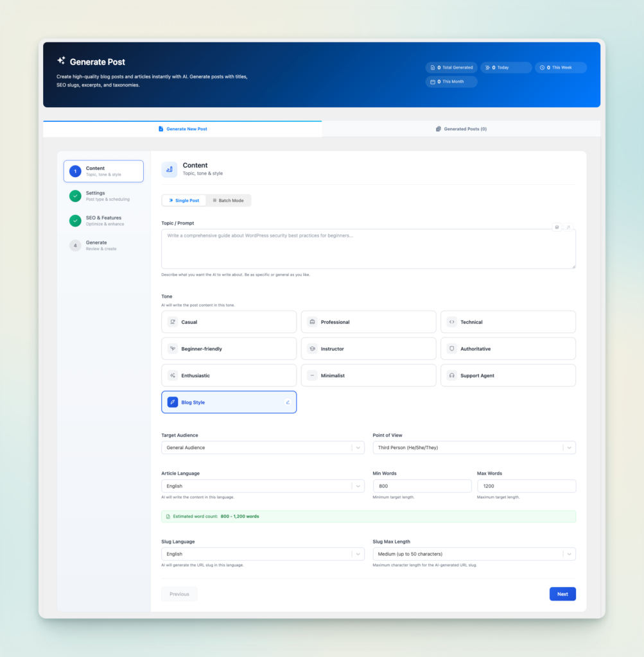
Task: Pick the Minimalist tone card
Action: click(368, 375)
